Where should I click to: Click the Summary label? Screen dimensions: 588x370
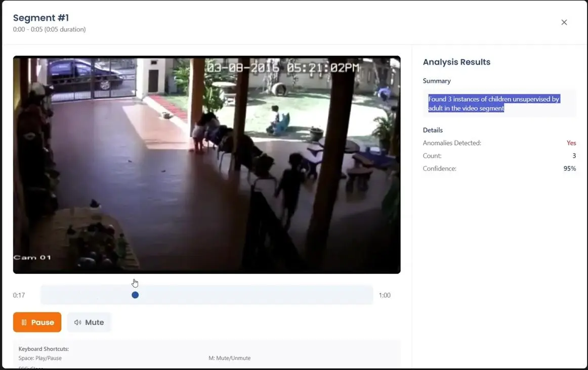point(437,81)
